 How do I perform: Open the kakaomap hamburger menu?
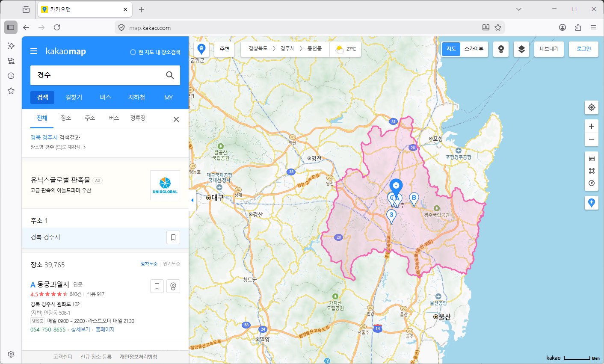pyautogui.click(x=34, y=51)
